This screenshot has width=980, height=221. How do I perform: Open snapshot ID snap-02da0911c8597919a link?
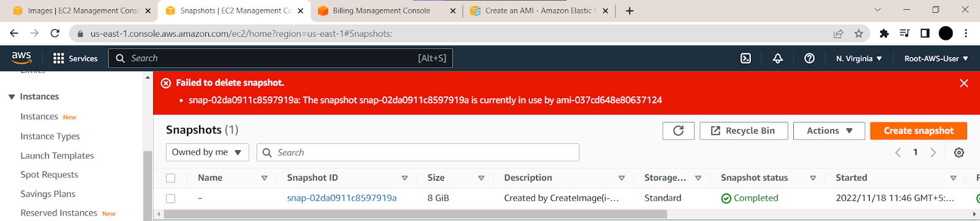pos(342,198)
